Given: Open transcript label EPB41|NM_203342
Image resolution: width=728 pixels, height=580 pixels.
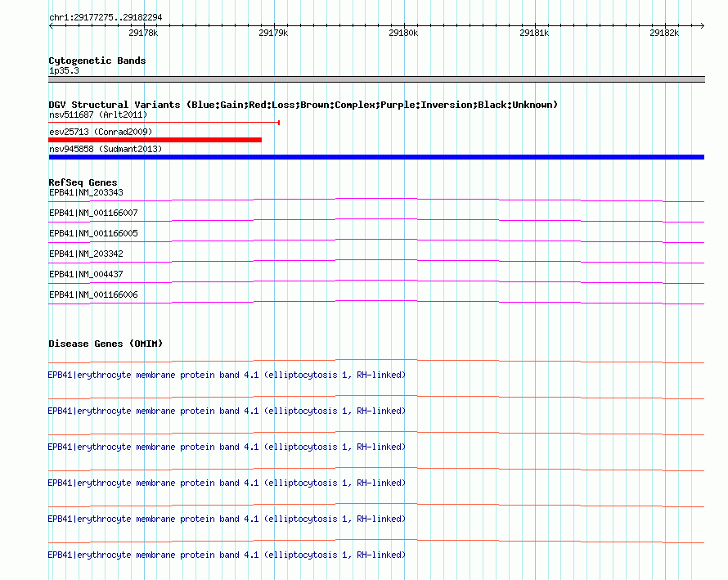Looking at the screenshot, I should tap(86, 254).
